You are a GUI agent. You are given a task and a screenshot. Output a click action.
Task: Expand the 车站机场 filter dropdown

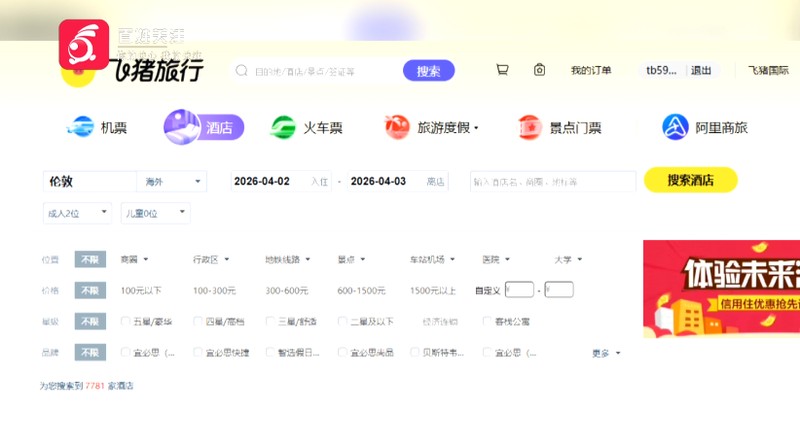432,259
